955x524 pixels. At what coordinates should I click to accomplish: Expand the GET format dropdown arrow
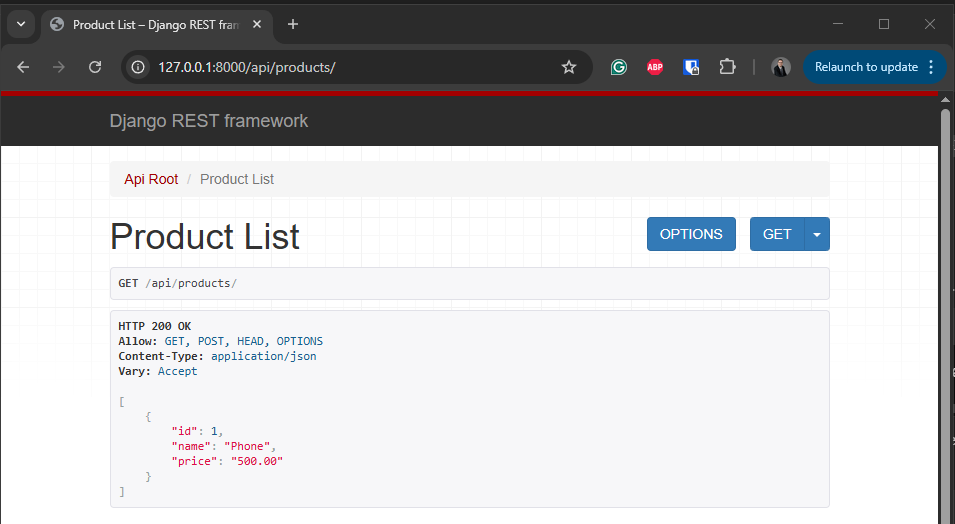point(817,234)
